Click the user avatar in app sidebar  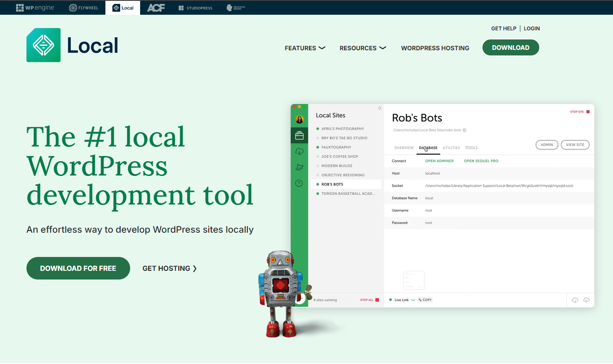tap(299, 119)
